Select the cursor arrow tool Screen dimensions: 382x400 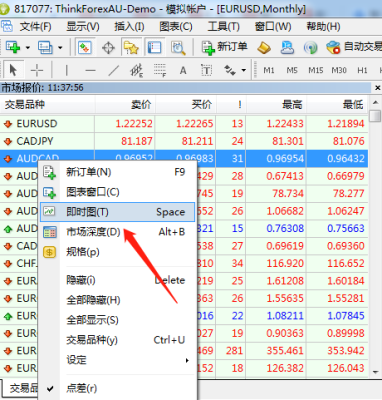coord(13,70)
